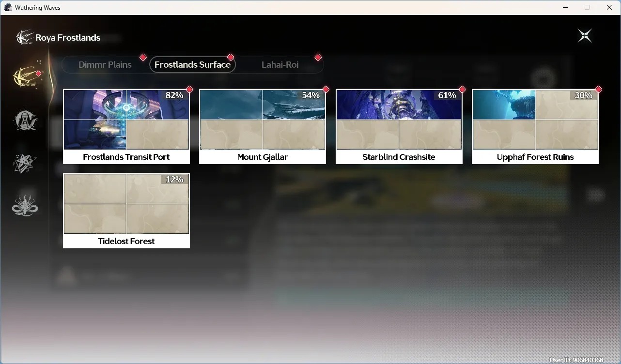Select the Tidelost Forest area card
621x364 pixels.
point(126,211)
